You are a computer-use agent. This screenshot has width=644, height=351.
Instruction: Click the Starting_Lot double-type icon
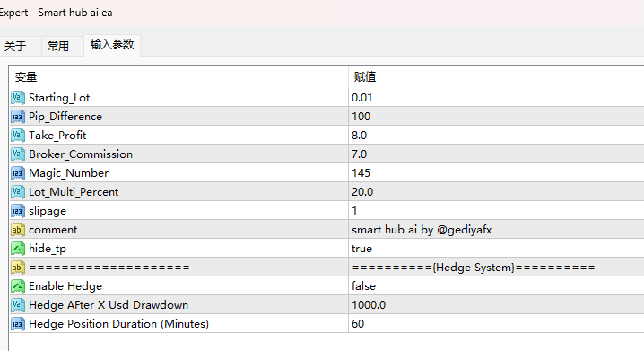(18, 98)
